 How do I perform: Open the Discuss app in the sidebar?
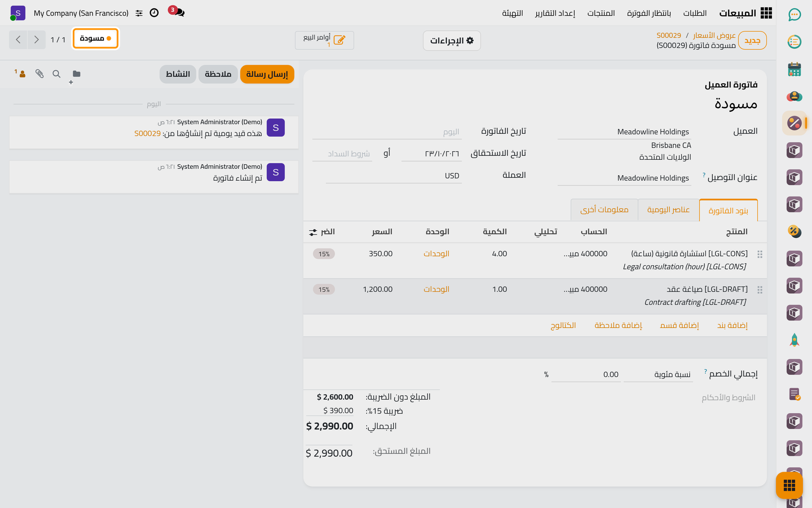(x=795, y=15)
